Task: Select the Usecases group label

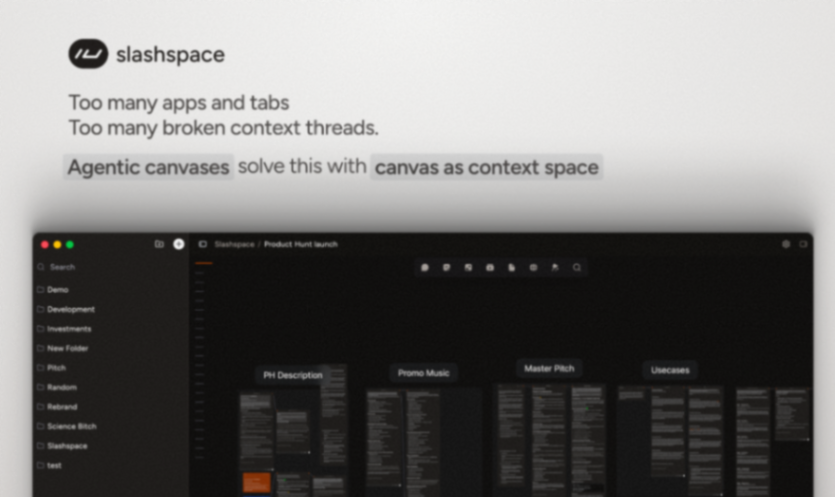Action: (670, 370)
